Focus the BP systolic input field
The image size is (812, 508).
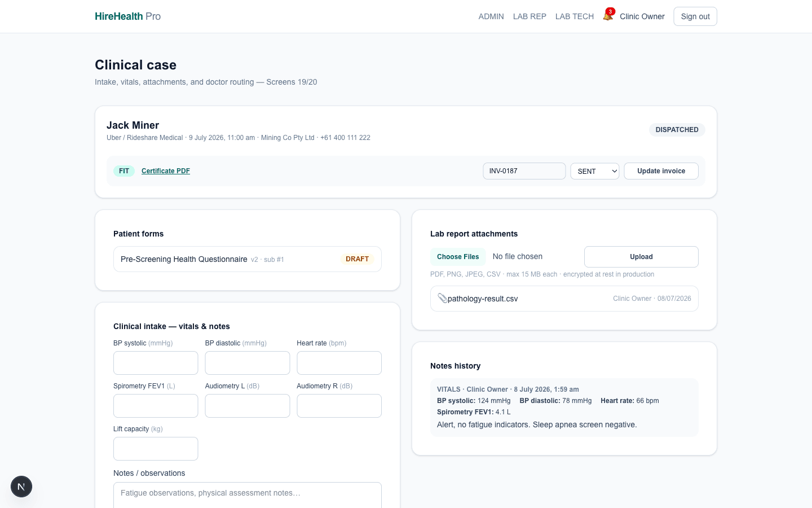[x=156, y=363]
